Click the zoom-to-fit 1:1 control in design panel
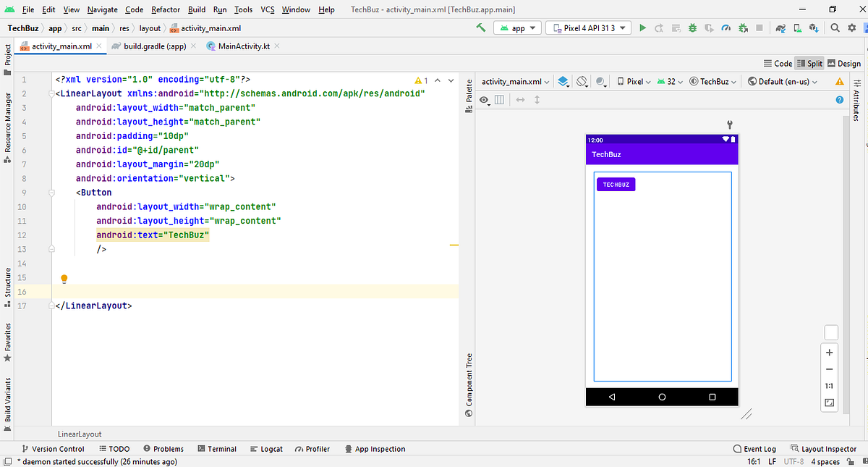This screenshot has height=467, width=868. click(x=829, y=386)
